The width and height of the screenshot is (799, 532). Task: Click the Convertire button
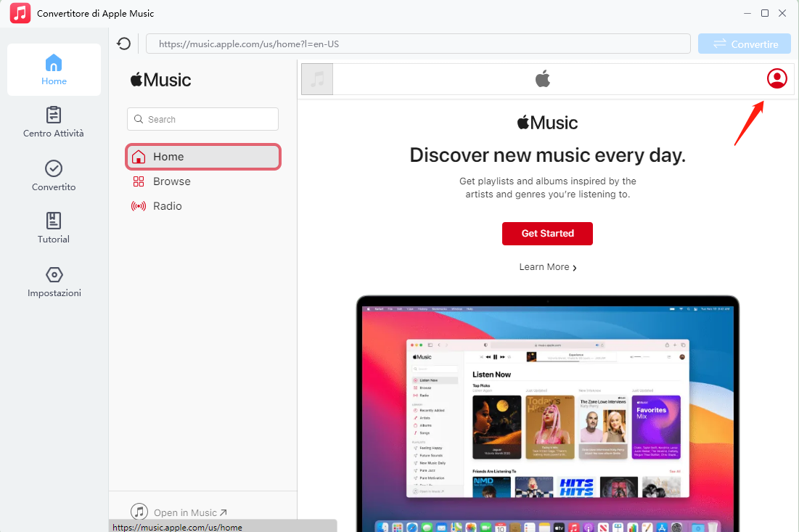[745, 44]
